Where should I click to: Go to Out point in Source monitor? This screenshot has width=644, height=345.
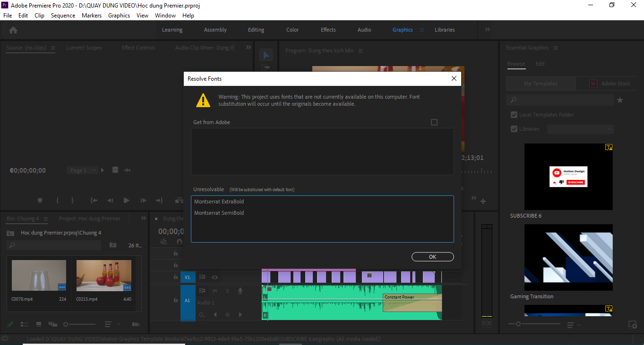159,200
